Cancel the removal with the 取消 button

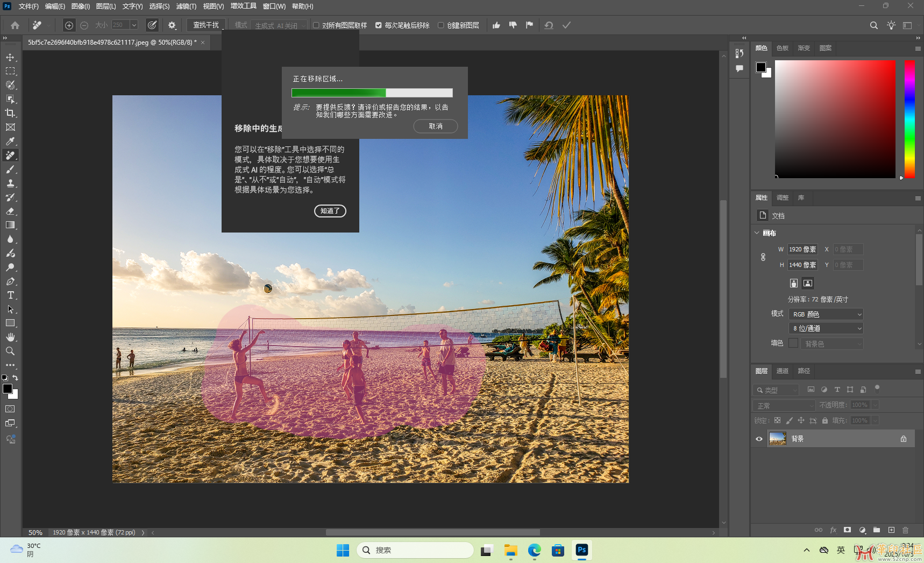pos(435,126)
